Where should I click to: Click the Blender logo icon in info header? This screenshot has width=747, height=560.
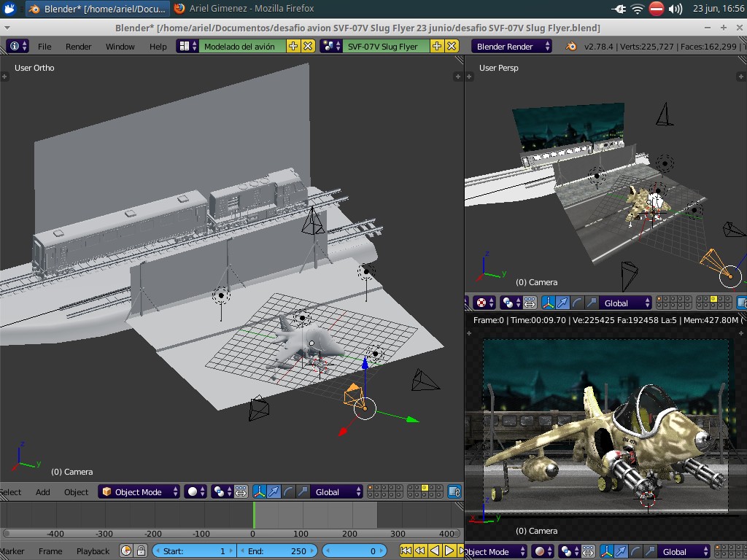[x=571, y=46]
